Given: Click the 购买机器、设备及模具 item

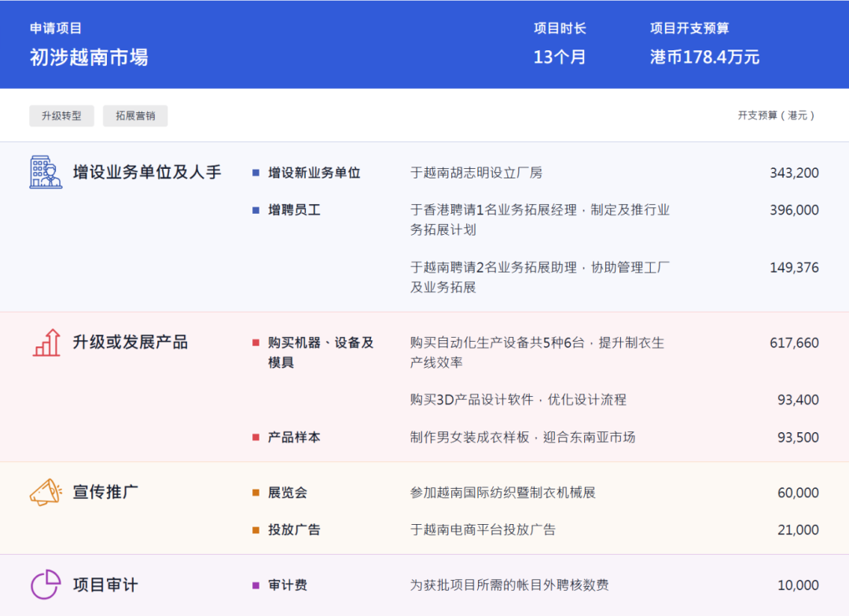Looking at the screenshot, I should pyautogui.click(x=321, y=352).
